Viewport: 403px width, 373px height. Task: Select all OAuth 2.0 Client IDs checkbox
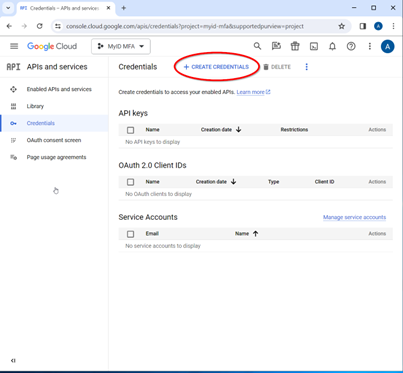click(131, 182)
